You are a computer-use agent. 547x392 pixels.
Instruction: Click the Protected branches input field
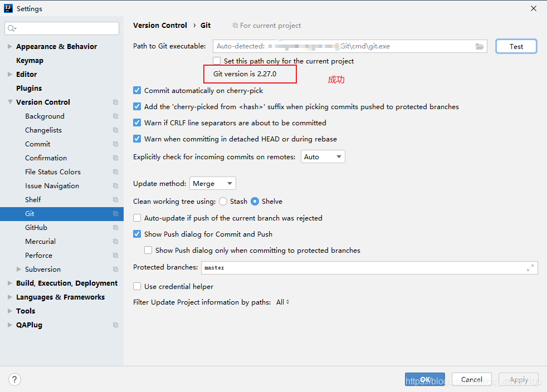[362, 268]
